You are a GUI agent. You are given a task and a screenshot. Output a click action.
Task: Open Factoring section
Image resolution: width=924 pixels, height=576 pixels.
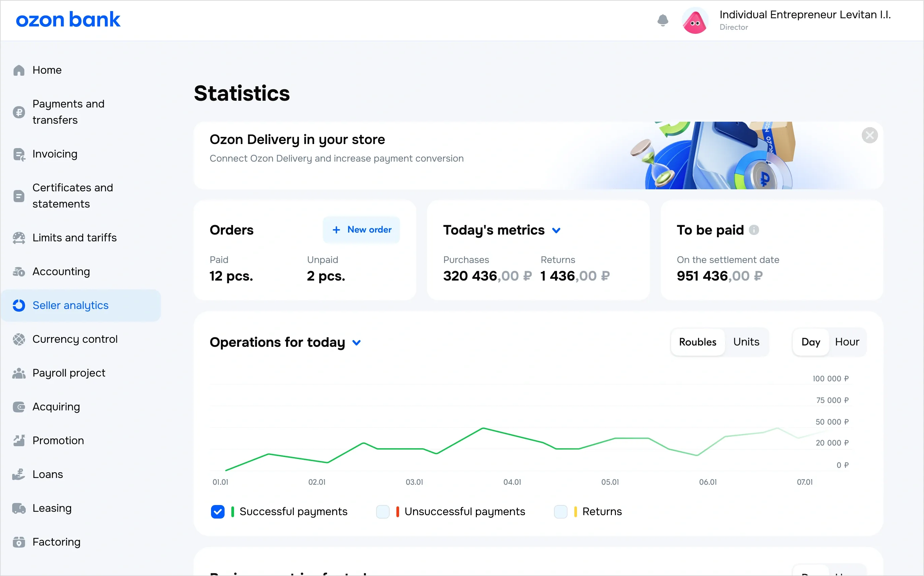click(81, 542)
